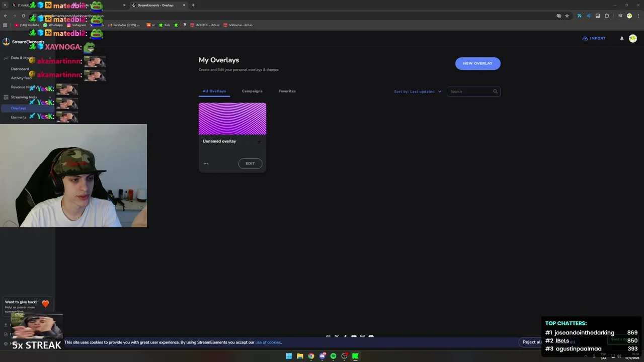Open the Recibidos Gmail bookmark

[125, 25]
